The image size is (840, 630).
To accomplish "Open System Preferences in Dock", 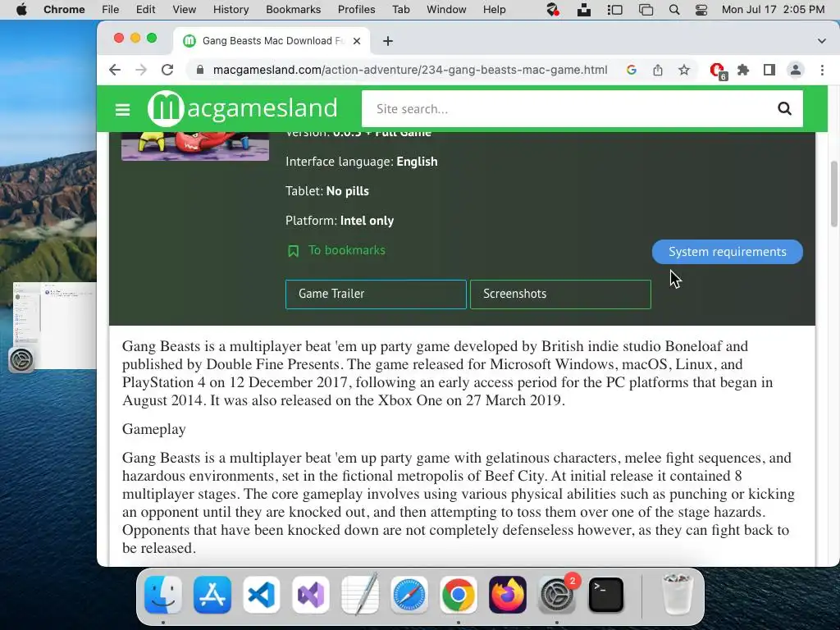I will coord(557,595).
